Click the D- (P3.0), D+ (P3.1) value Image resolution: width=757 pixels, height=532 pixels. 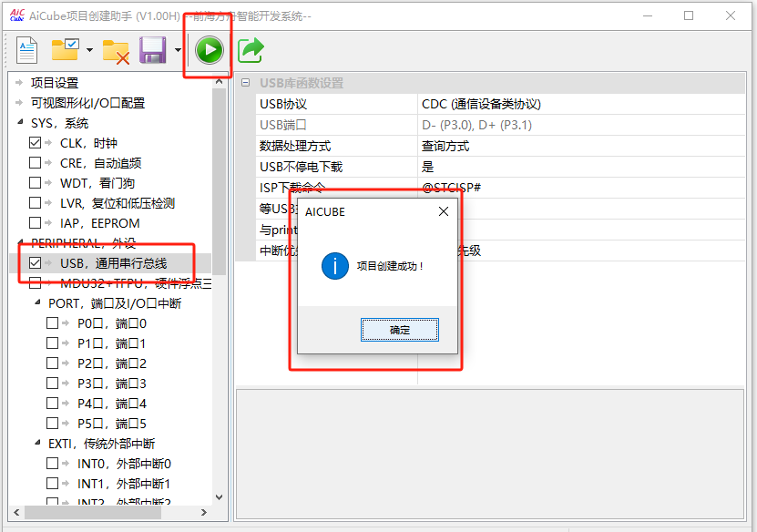(476, 125)
